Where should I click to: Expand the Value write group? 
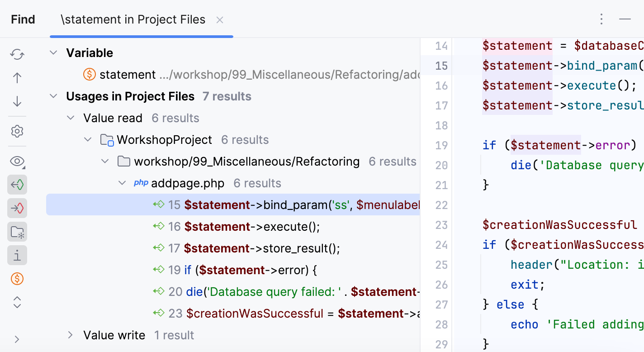click(x=70, y=335)
